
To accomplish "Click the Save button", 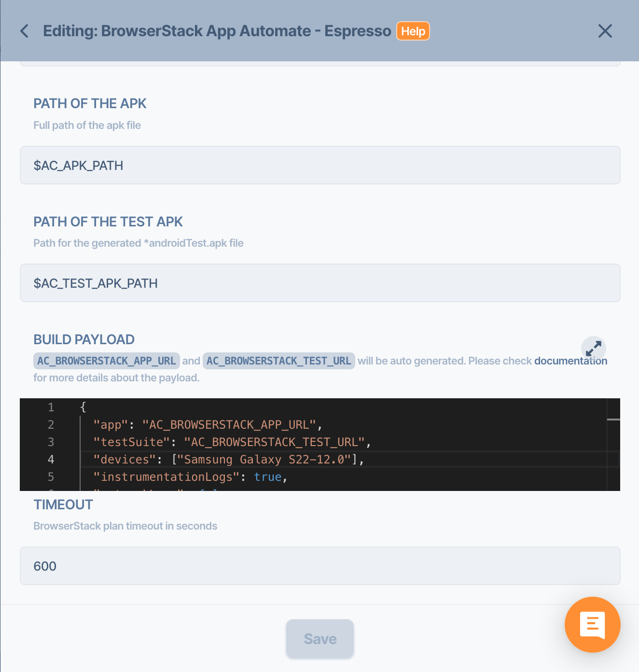I will 320,639.
